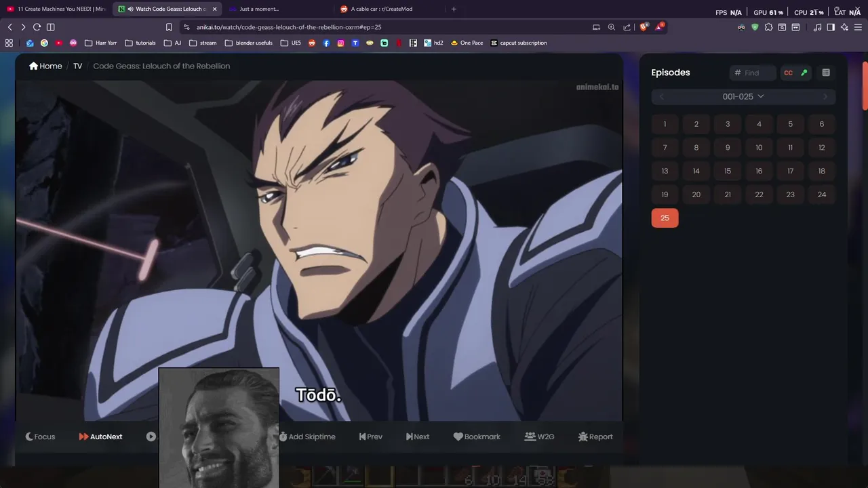
Task: Switch to the 11 Create Machines YouTube tab
Action: click(x=57, y=9)
